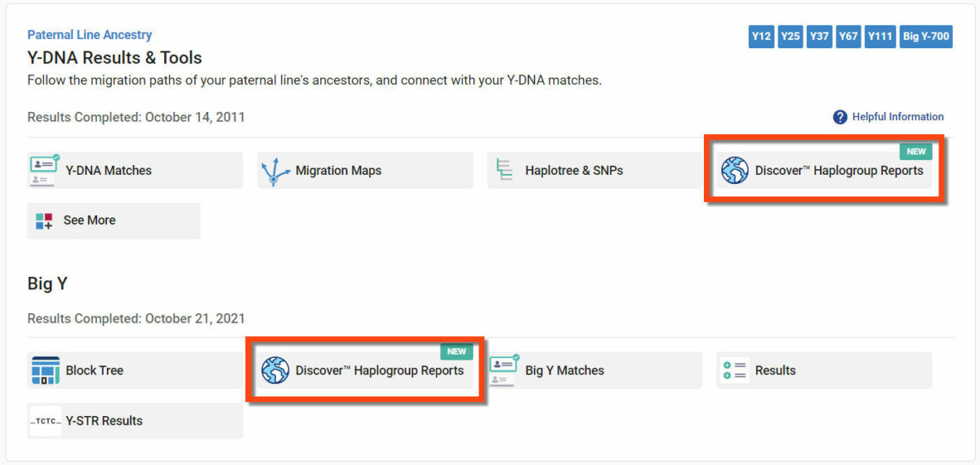Click the Big Y-700 badge
Viewport: 980px width, 465px height.
(926, 36)
